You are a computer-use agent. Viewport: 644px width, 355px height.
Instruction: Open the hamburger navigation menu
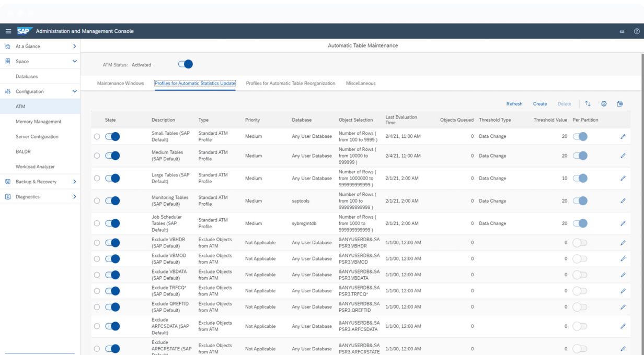click(8, 31)
